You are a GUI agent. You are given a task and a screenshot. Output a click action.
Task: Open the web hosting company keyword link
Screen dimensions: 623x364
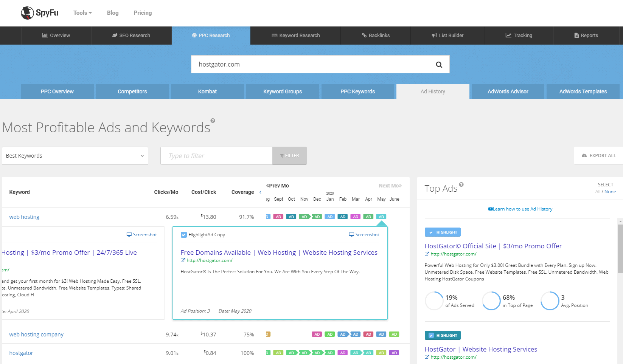click(x=36, y=335)
